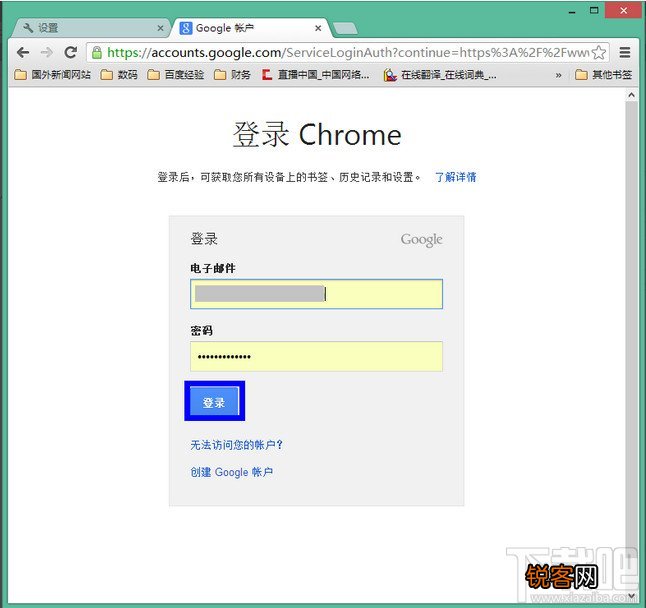Focus the 电子邮件 input field
Image resolution: width=646 pixels, height=608 pixels.
click(x=316, y=294)
